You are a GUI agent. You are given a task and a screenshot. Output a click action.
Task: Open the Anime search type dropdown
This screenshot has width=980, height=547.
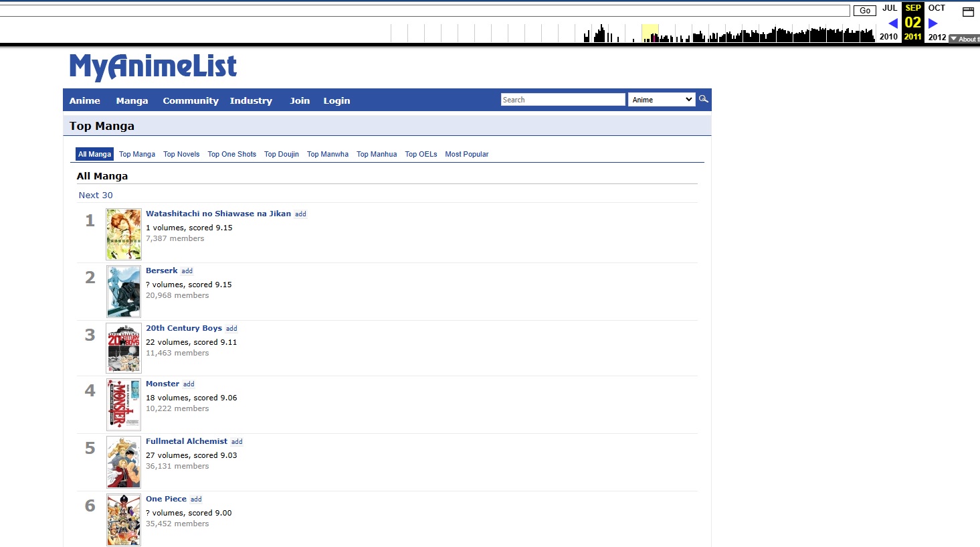tap(662, 100)
